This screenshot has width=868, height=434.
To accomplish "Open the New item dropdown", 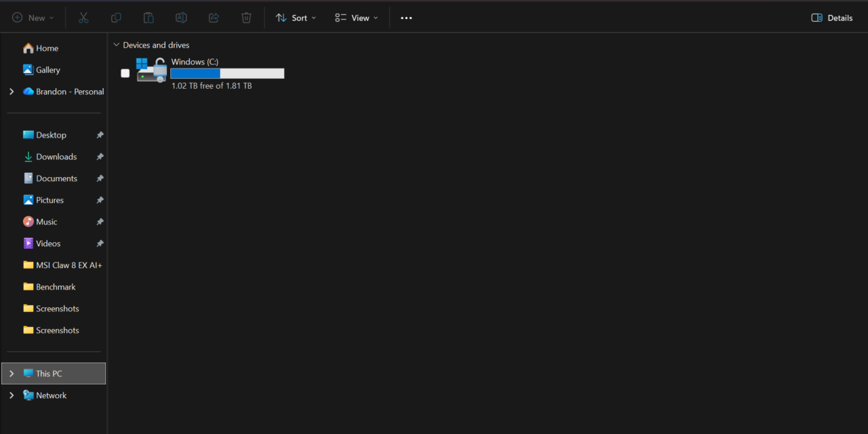I will point(33,18).
